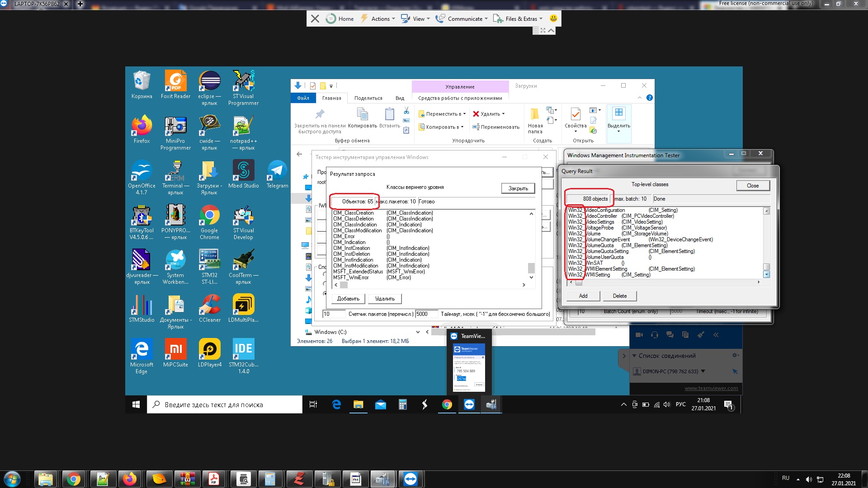Click the vertical scrollbar thumb in the Результат запроса list
This screenshot has width=868, height=488.
click(531, 268)
